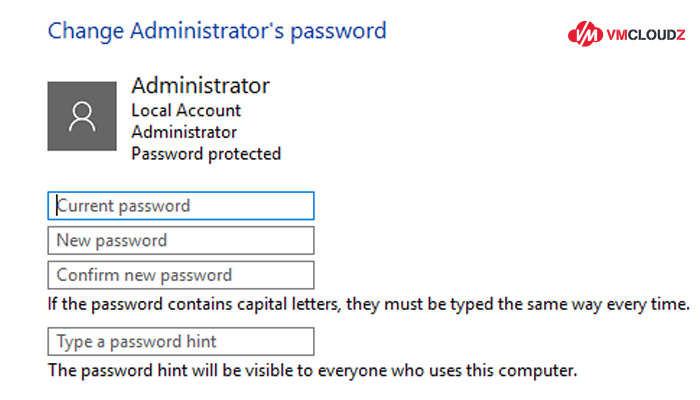Click the word Change in the heading
Image resolution: width=700 pixels, height=400 pixels.
click(86, 32)
